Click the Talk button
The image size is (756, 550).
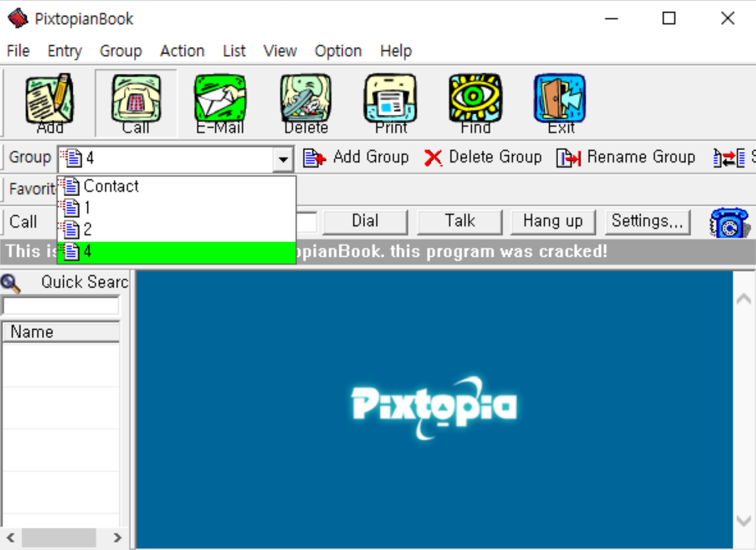click(460, 222)
